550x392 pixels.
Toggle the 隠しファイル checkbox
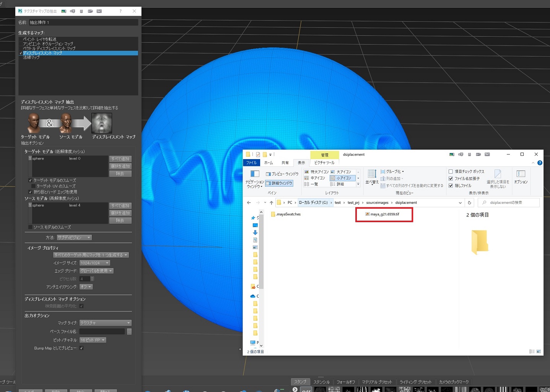[451, 185]
